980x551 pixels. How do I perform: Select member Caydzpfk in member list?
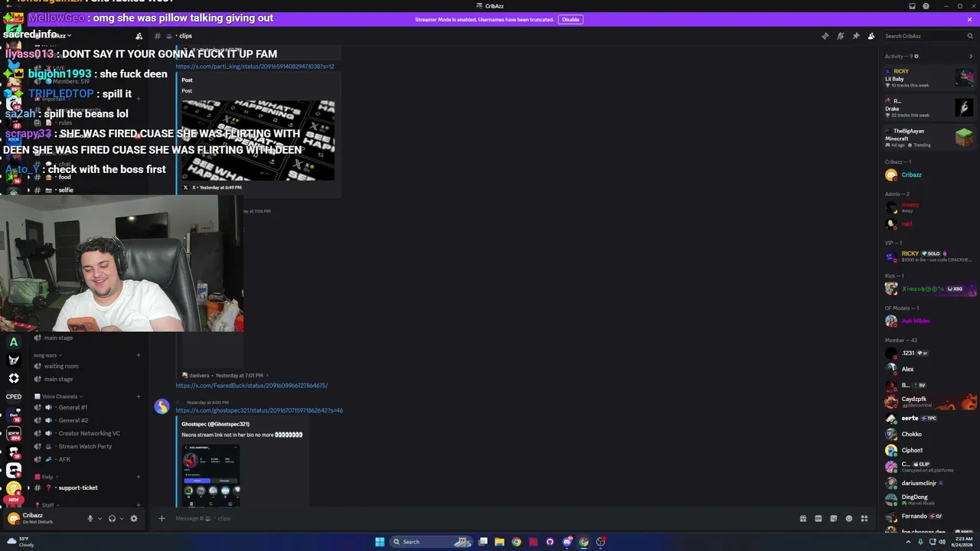929,401
